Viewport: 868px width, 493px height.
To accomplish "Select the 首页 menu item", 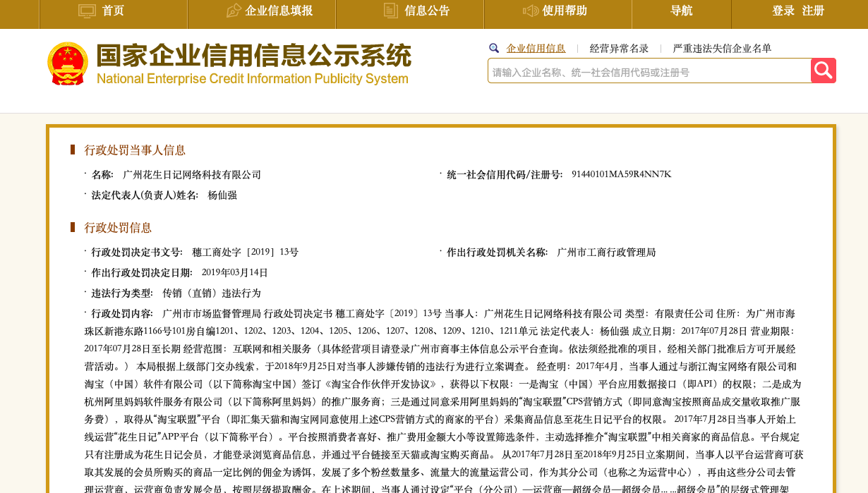I will 113,11.
